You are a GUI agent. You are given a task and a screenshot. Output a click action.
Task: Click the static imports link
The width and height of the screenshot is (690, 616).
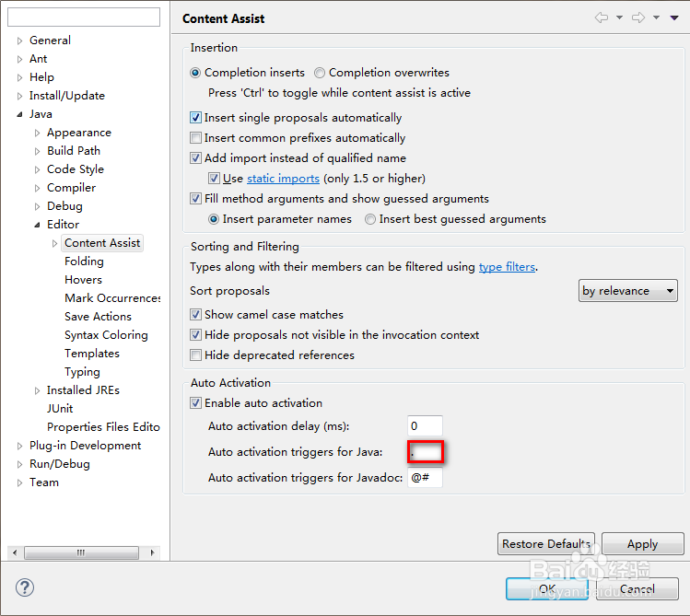click(283, 179)
